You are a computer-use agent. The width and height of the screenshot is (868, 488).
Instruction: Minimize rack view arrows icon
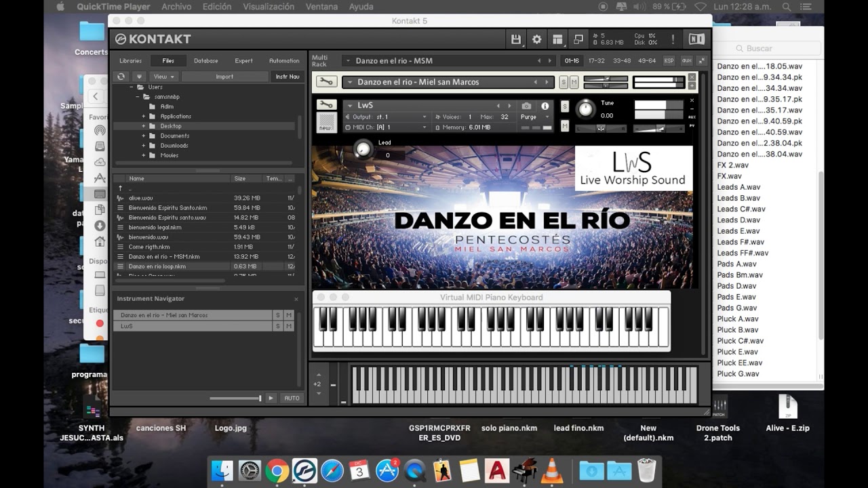pos(701,61)
